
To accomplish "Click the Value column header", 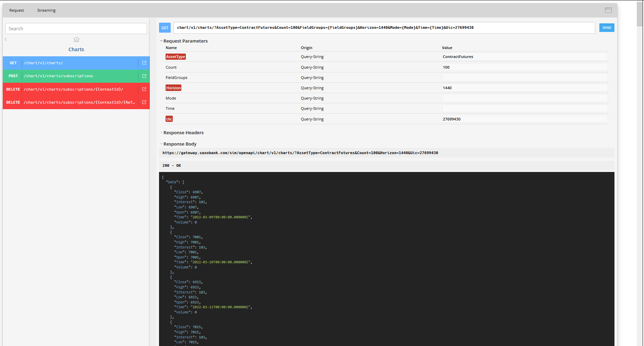I will click(447, 48).
